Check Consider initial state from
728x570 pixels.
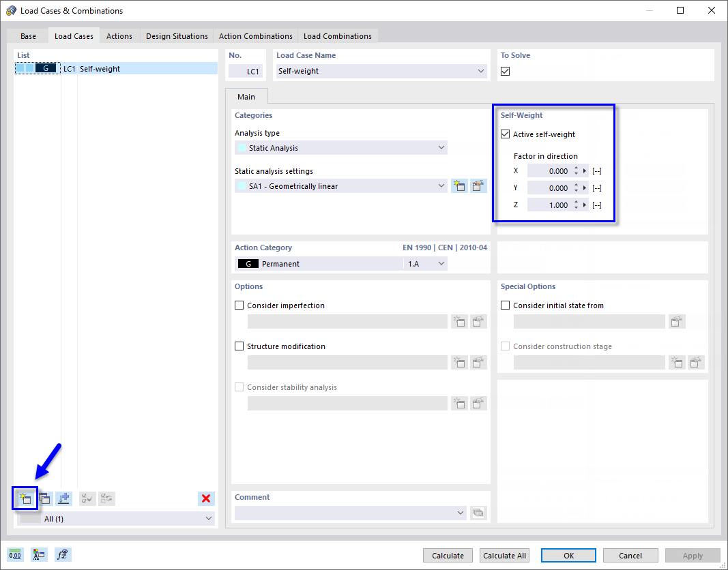[x=505, y=305]
